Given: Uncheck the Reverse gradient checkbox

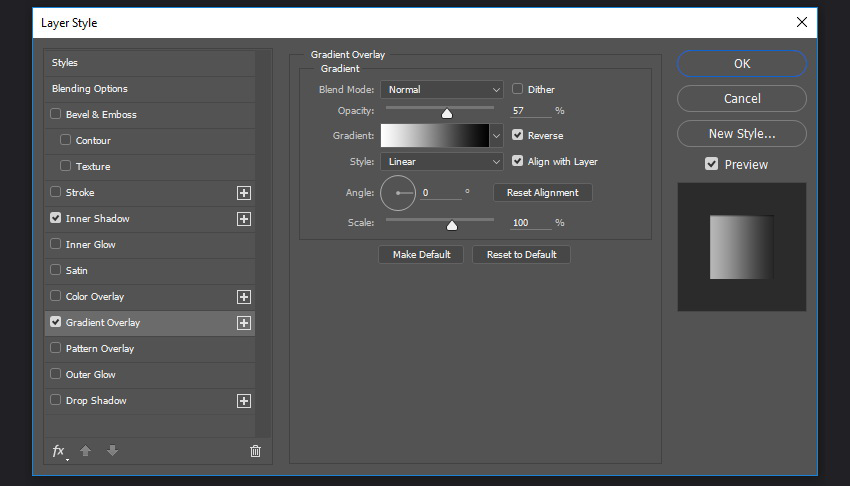Looking at the screenshot, I should (x=518, y=135).
